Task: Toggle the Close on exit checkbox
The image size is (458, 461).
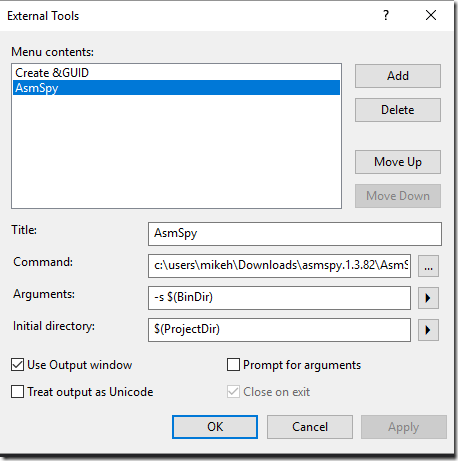Action: [233, 392]
